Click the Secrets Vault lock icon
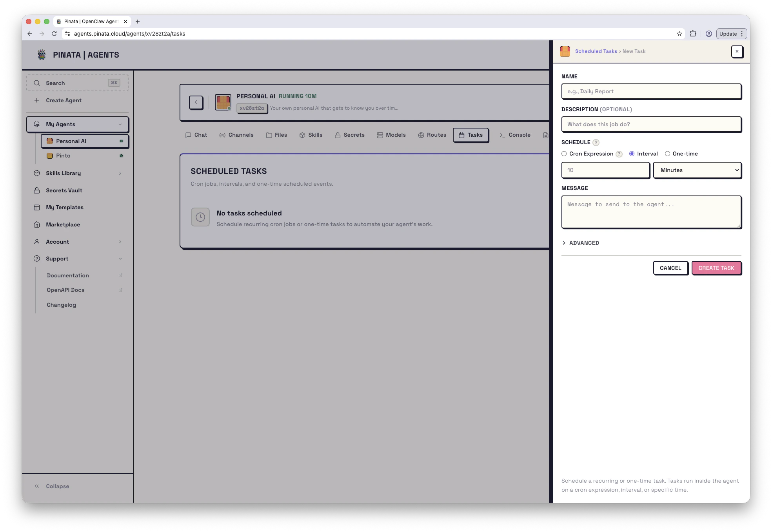The image size is (772, 532). (37, 190)
